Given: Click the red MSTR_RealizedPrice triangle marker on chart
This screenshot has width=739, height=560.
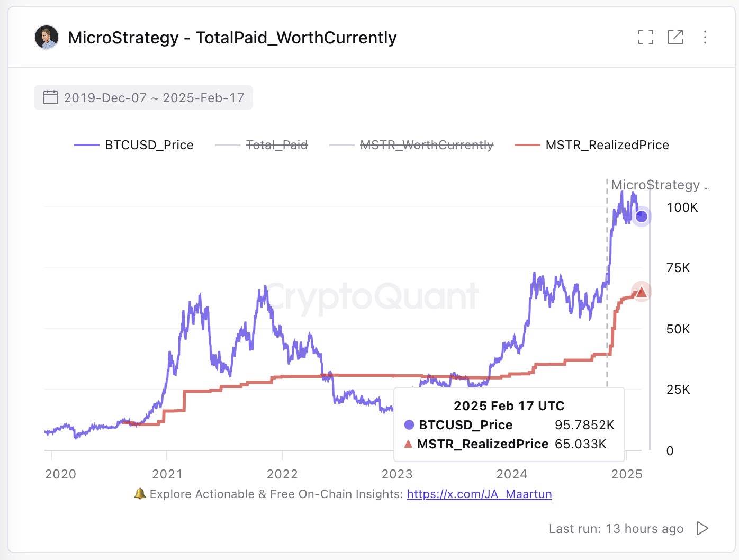Looking at the screenshot, I should [642, 291].
